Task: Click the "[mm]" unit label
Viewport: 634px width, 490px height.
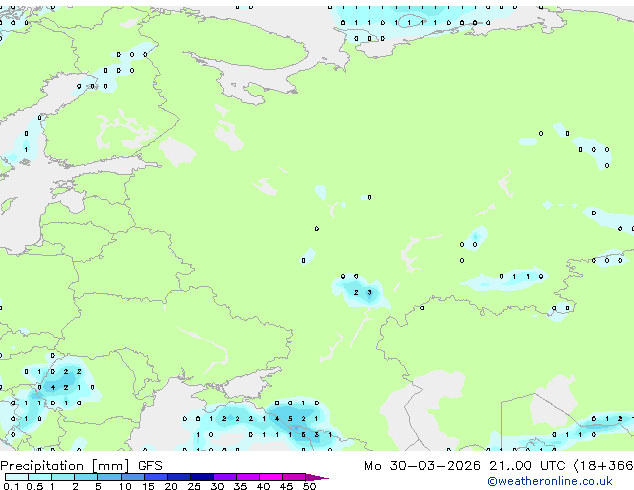Action: (111, 466)
